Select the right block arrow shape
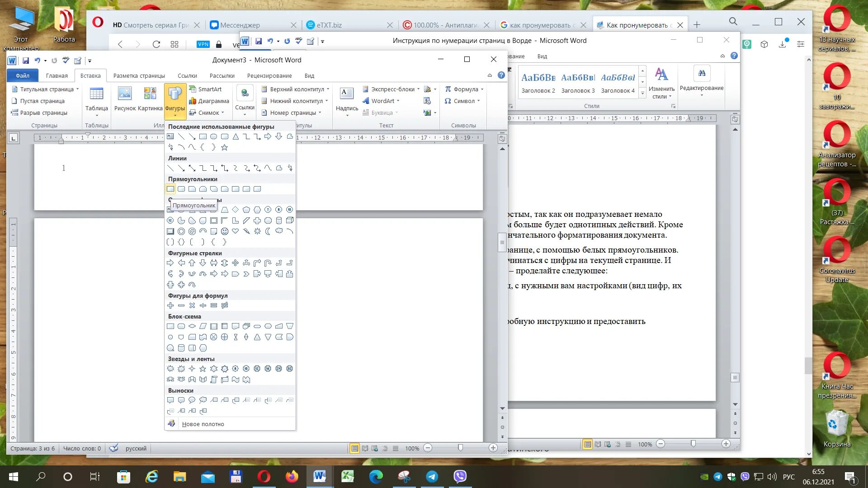This screenshot has width=868, height=488. pos(170,263)
